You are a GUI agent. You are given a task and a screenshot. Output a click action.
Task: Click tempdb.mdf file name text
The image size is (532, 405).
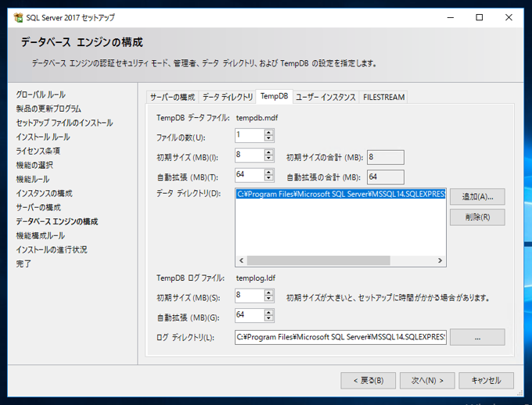(257, 118)
